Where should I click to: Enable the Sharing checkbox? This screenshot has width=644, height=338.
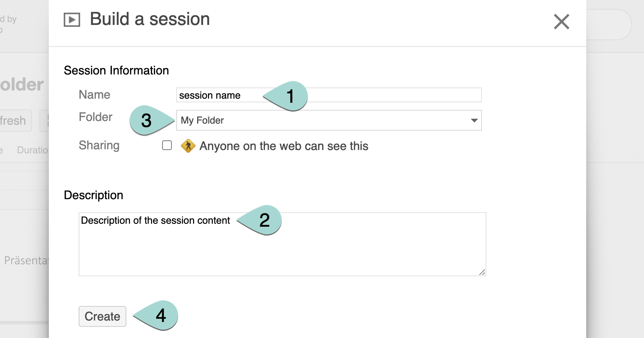click(167, 145)
